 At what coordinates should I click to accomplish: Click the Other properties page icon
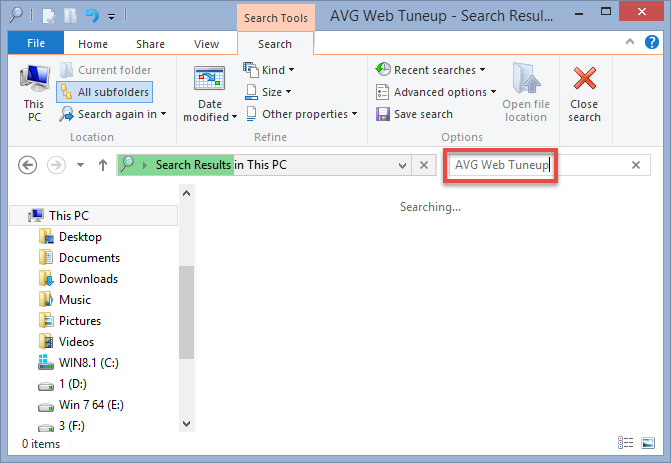coord(251,114)
